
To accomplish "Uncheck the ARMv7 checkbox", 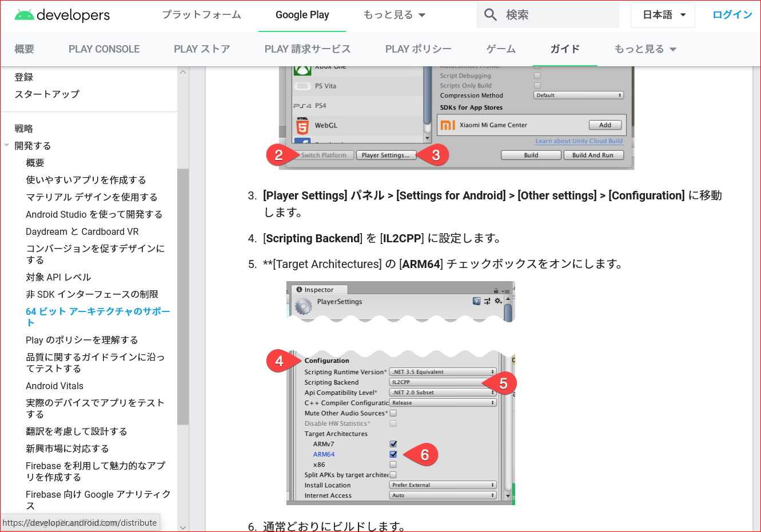I will pyautogui.click(x=393, y=443).
